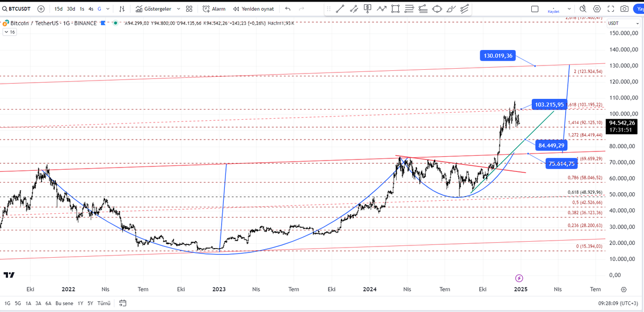
Task: Open BTCUSDT symbol search
Action: [15, 9]
